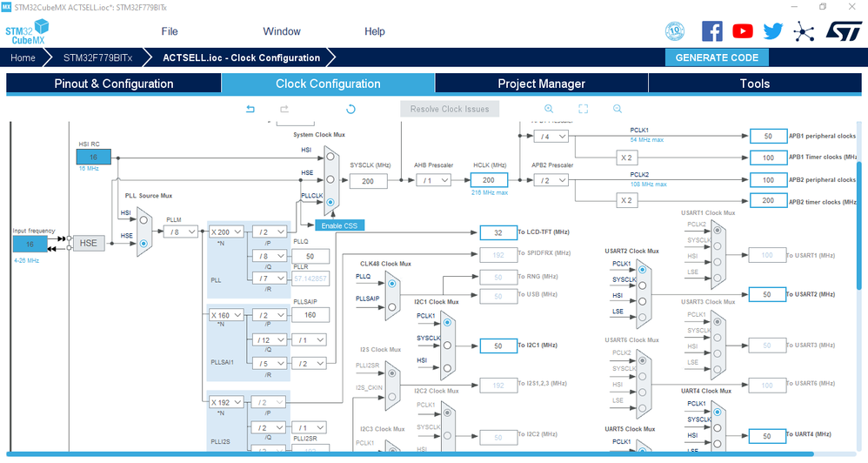Image resolution: width=868 pixels, height=463 pixels.
Task: Switch to Pinout & Configuration tab
Action: click(113, 84)
